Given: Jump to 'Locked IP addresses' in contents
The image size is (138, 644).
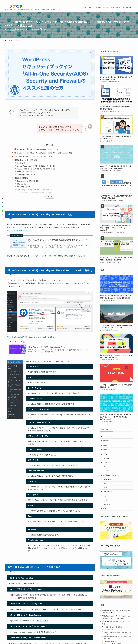Looking at the screenshot, I should [36, 166].
